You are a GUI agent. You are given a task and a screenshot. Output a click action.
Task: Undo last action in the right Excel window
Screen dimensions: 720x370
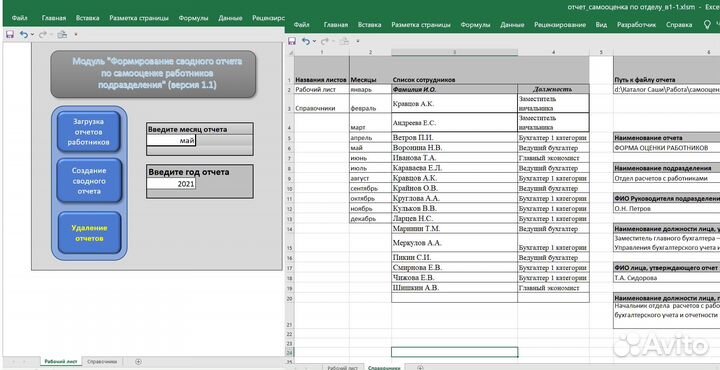[x=306, y=41]
